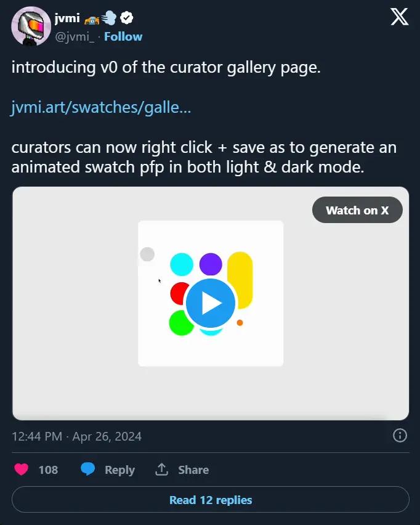Screen dimensions: 420x525
Task: Like the tweet with the heart icon
Action: click(22, 470)
